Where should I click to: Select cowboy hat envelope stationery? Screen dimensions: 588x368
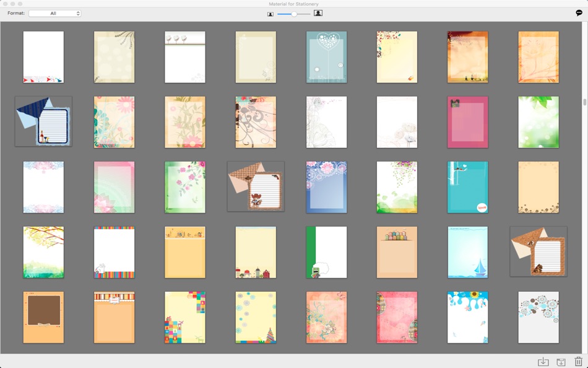pos(256,186)
